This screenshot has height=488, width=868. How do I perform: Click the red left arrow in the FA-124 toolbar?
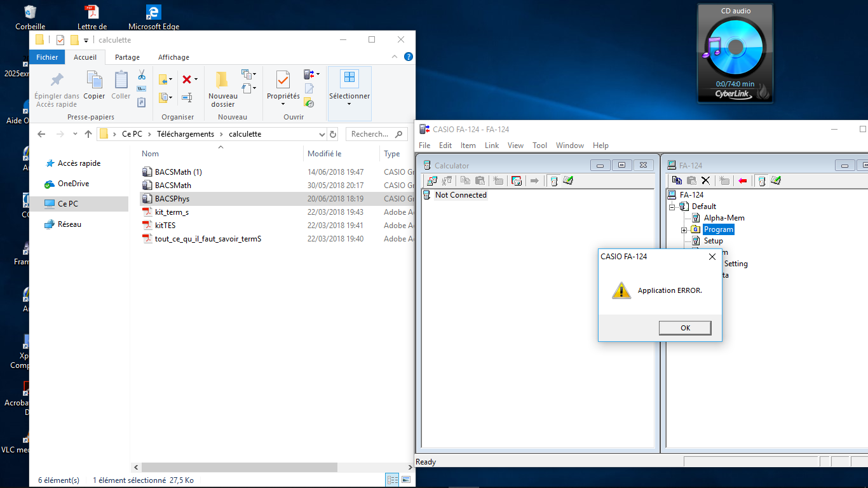[x=742, y=181]
